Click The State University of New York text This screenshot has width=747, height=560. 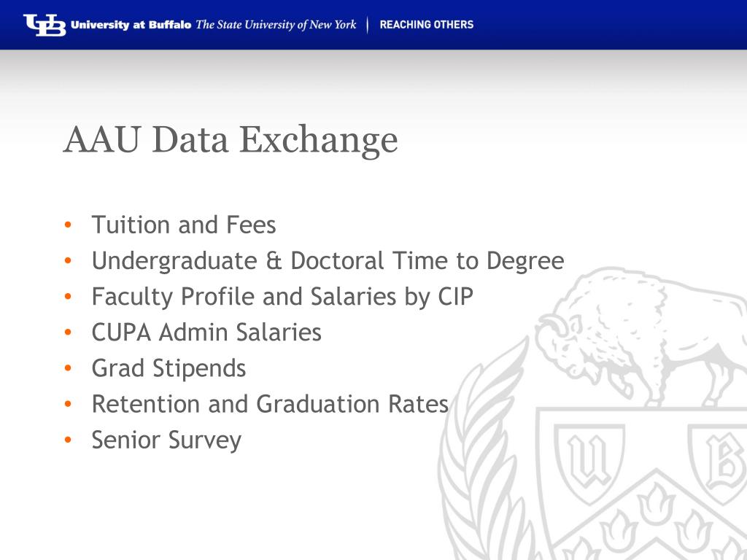coord(276,25)
